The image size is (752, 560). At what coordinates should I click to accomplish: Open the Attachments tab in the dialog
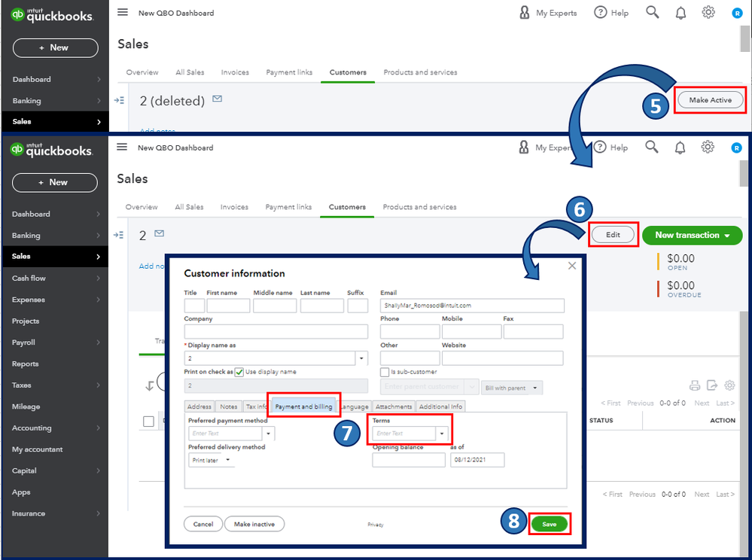pos(393,406)
